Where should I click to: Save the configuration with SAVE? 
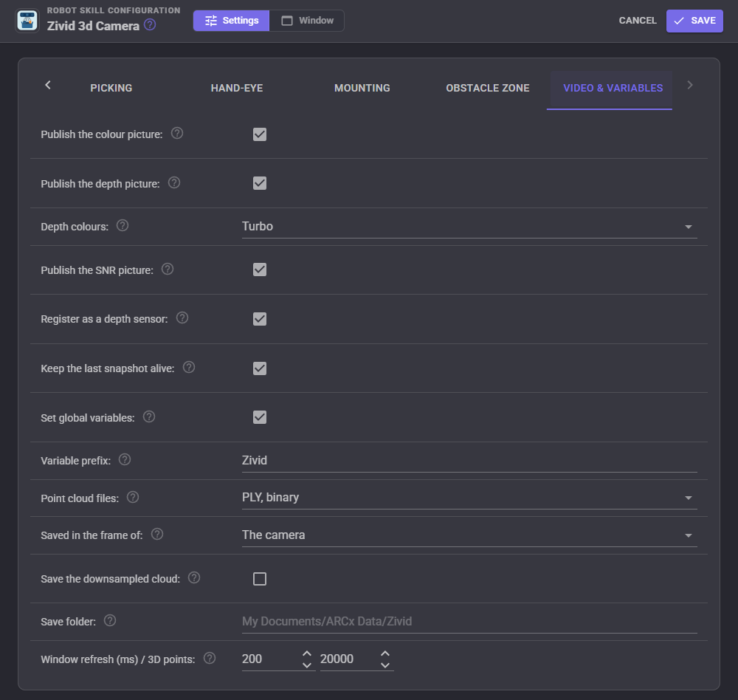tap(694, 21)
